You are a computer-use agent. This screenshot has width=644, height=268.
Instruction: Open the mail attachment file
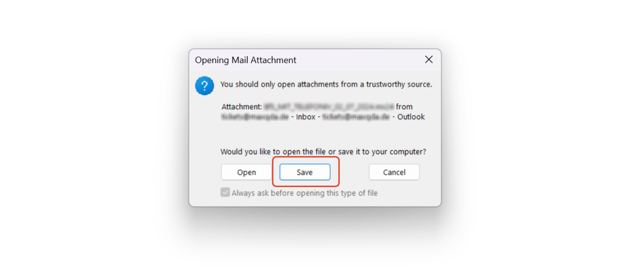tap(247, 172)
